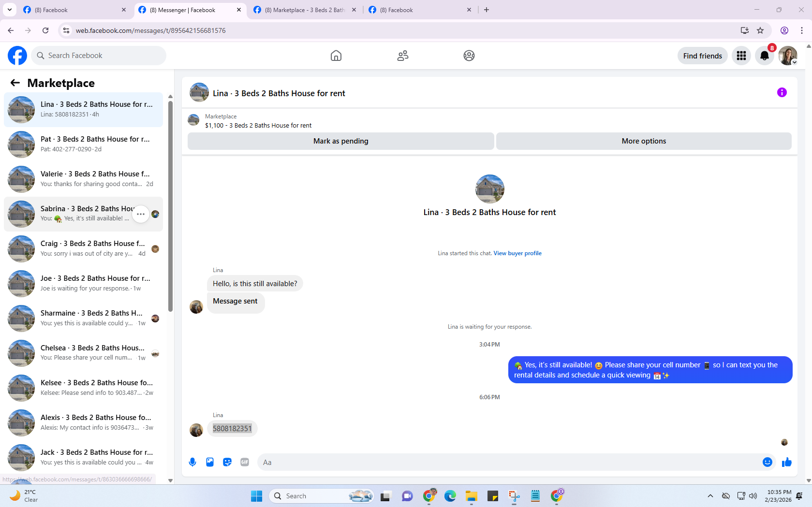Open the Friends icon in top navigation
This screenshot has height=507, width=812.
coord(403,56)
